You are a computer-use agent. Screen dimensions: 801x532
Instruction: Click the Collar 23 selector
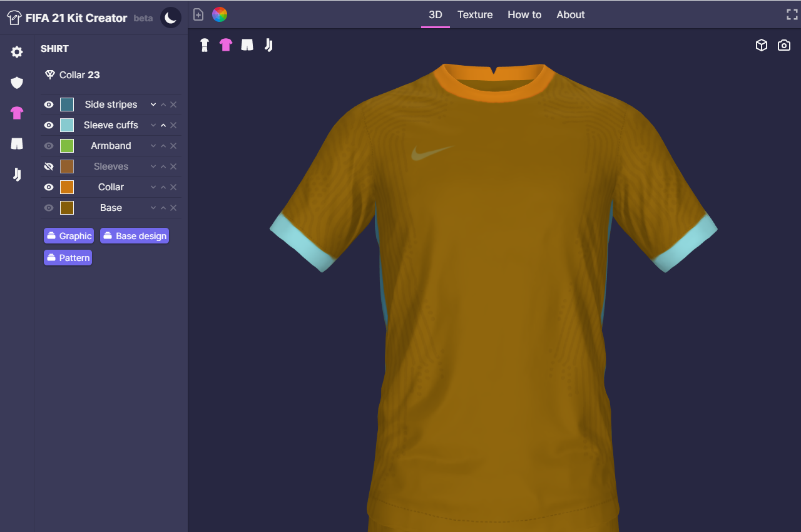73,75
